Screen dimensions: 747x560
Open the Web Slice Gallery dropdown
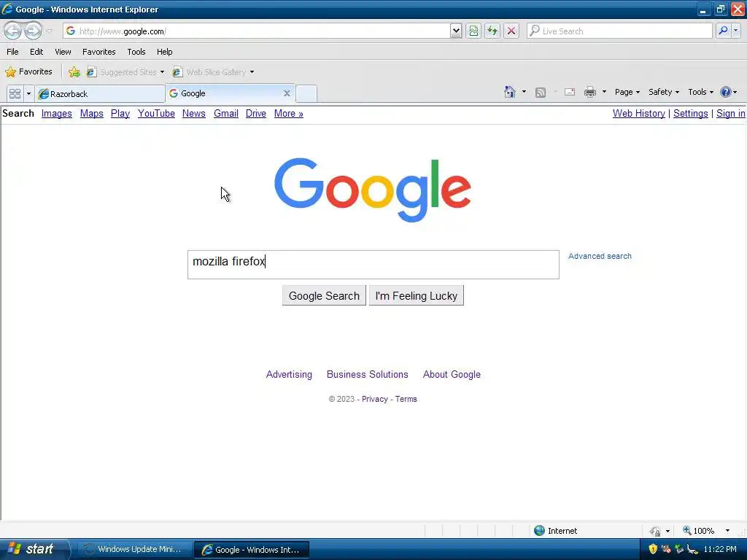(x=214, y=72)
